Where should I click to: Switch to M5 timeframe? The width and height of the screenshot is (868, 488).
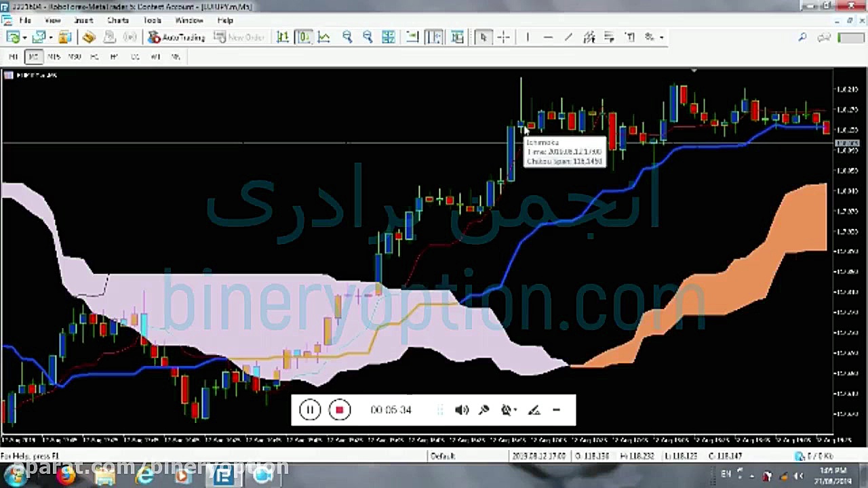point(33,57)
